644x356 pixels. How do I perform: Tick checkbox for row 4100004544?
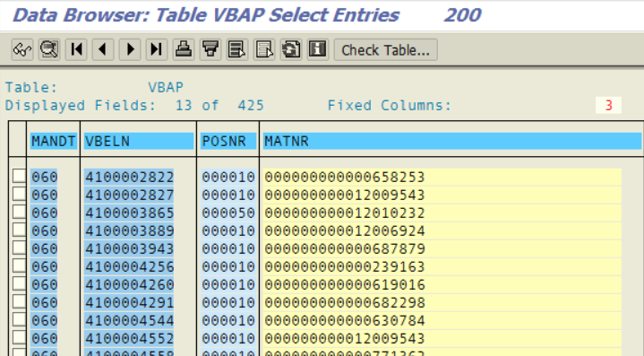coord(19,320)
